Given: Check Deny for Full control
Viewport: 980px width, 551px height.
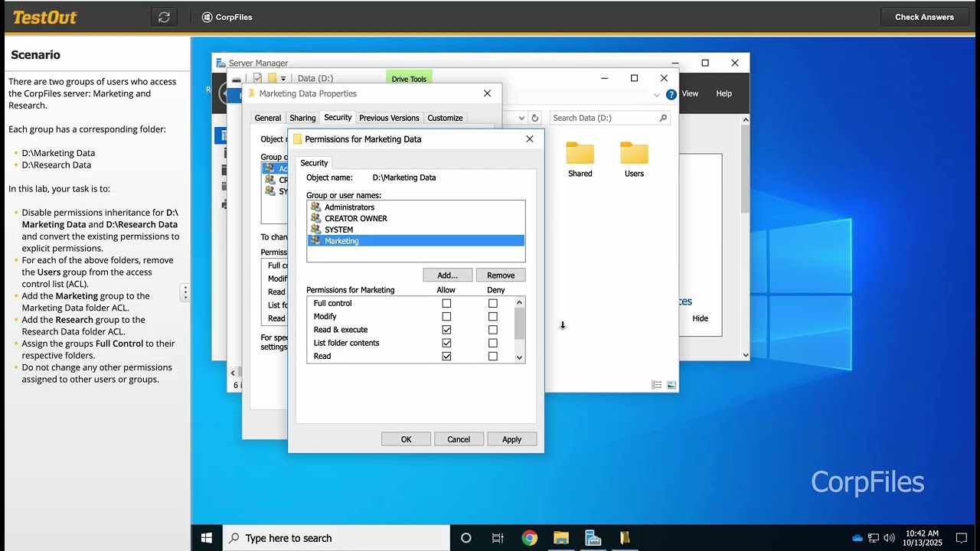Looking at the screenshot, I should (492, 303).
